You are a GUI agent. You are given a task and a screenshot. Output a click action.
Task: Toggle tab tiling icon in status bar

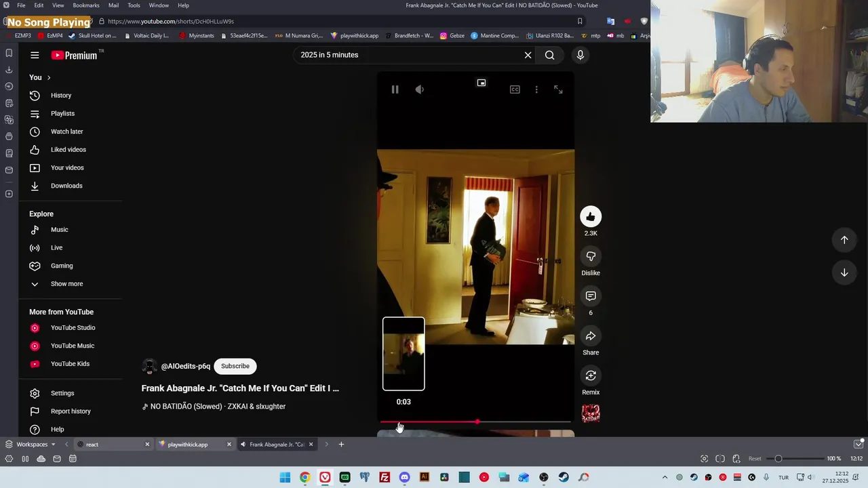[x=720, y=459]
